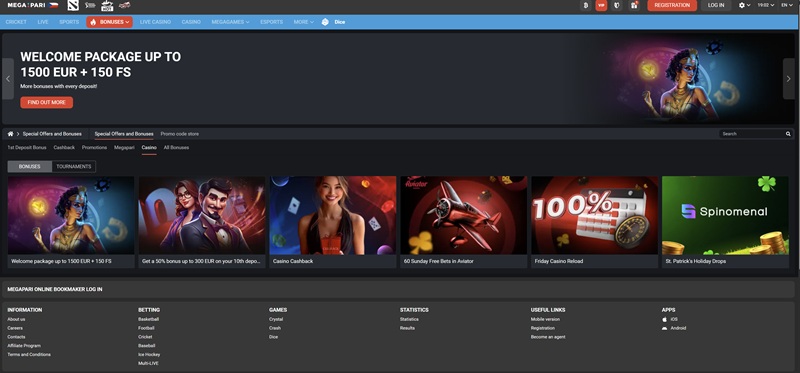This screenshot has height=373, width=800.
Task: Click the Android app icon
Action: [665, 328]
